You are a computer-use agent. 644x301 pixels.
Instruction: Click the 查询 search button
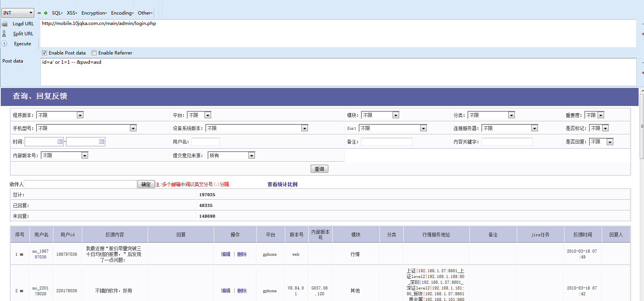[x=319, y=169]
